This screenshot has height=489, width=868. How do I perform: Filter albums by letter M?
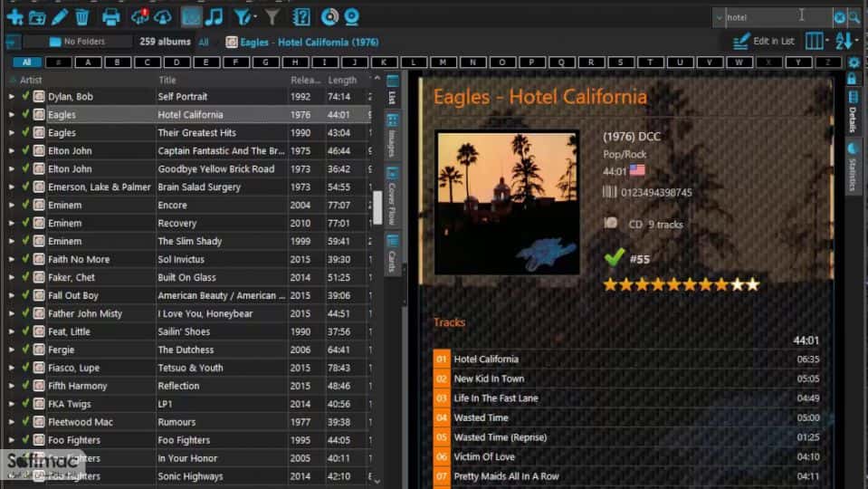pyautogui.click(x=443, y=62)
